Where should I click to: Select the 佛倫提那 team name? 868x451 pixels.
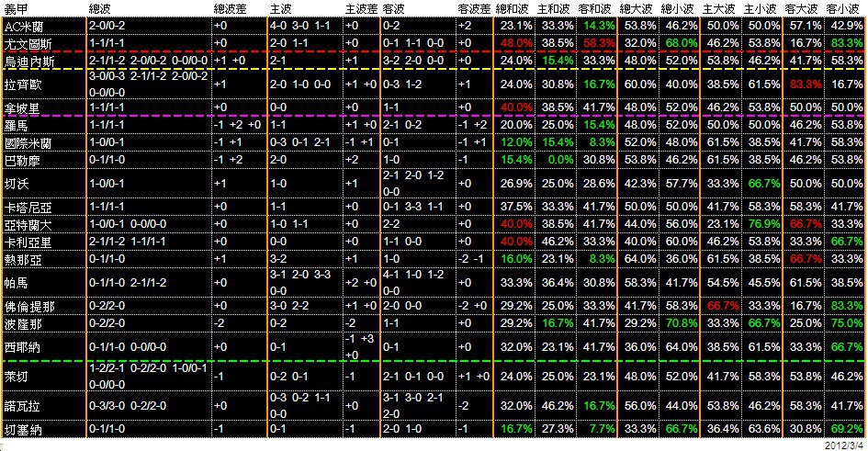click(28, 306)
